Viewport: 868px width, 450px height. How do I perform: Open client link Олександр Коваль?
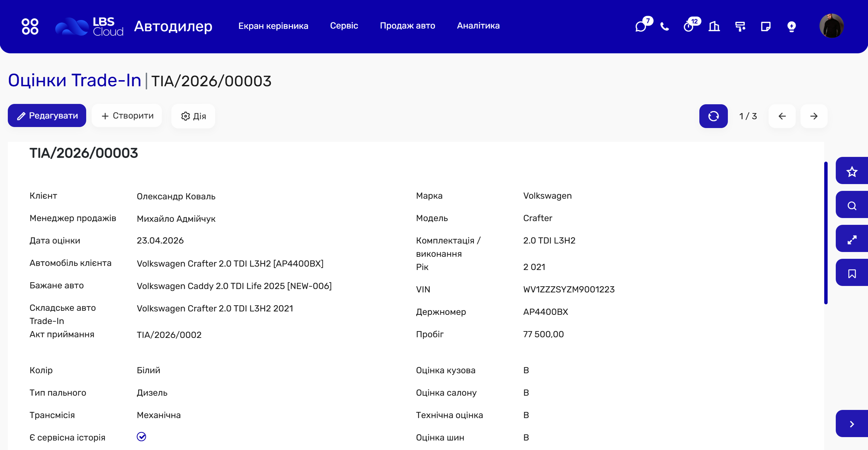176,196
